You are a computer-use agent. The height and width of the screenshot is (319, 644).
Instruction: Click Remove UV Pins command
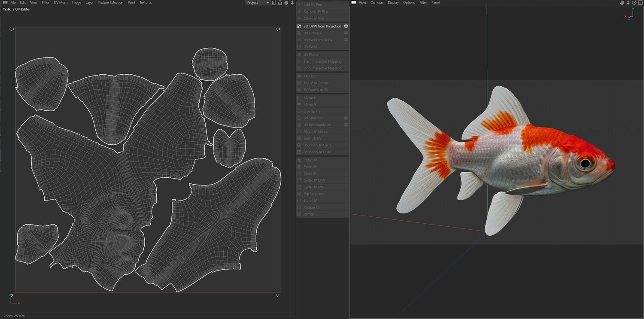(x=322, y=12)
